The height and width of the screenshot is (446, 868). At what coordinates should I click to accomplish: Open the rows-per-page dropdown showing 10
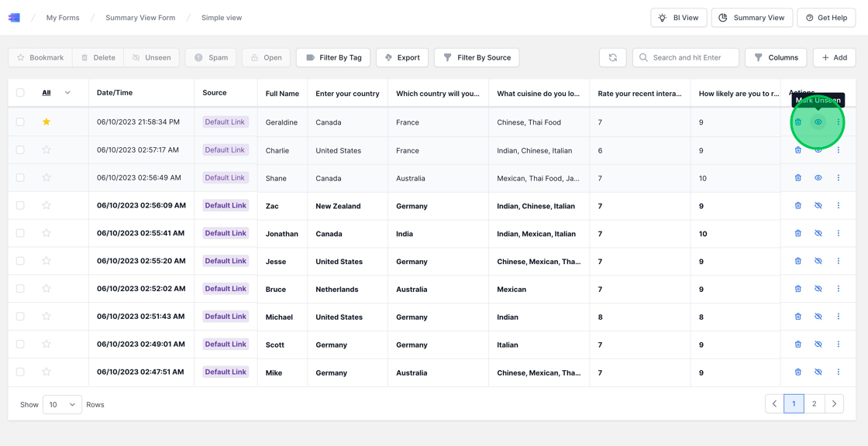pos(62,404)
